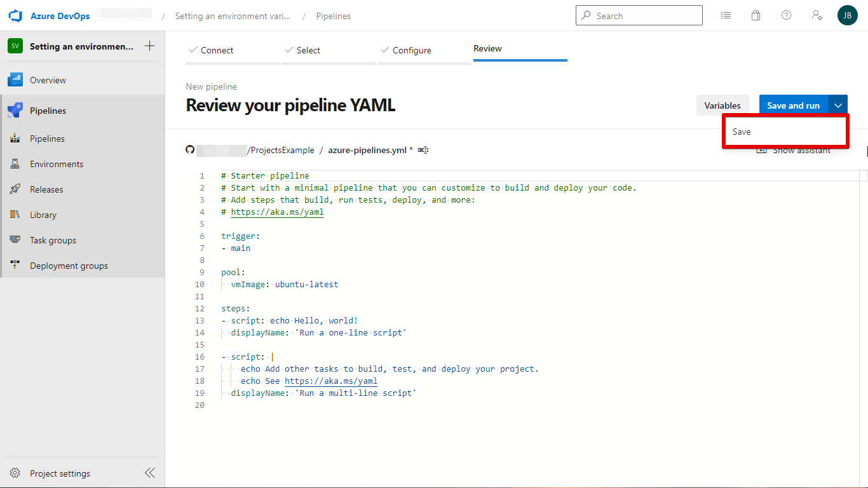Image resolution: width=868 pixels, height=488 pixels.
Task: Open Environments in the sidebar
Action: pyautogui.click(x=57, y=164)
